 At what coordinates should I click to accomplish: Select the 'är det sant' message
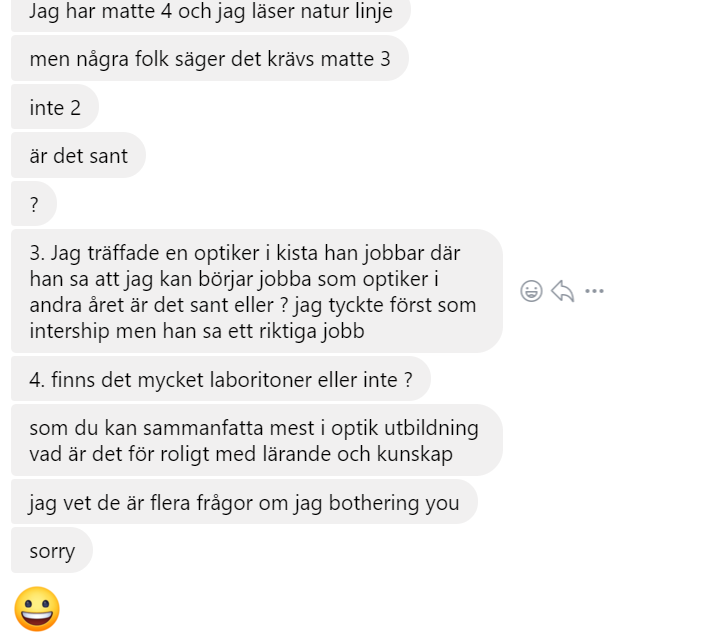pyautogui.click(x=78, y=156)
